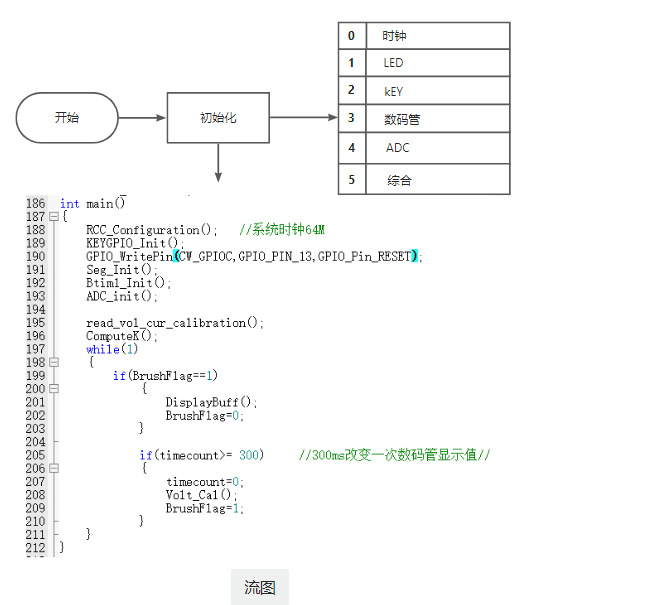662x605 pixels.
Task: Click table index cell 0
Action: pyautogui.click(x=352, y=36)
